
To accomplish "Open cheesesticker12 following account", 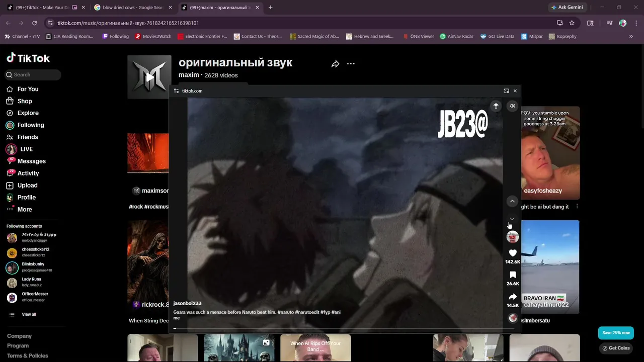I will (28, 252).
